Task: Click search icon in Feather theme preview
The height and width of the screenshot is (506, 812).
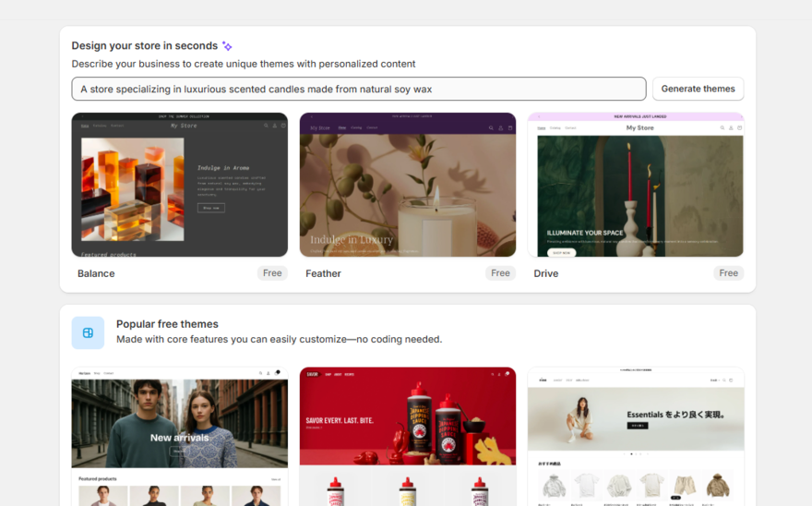Action: (x=491, y=127)
